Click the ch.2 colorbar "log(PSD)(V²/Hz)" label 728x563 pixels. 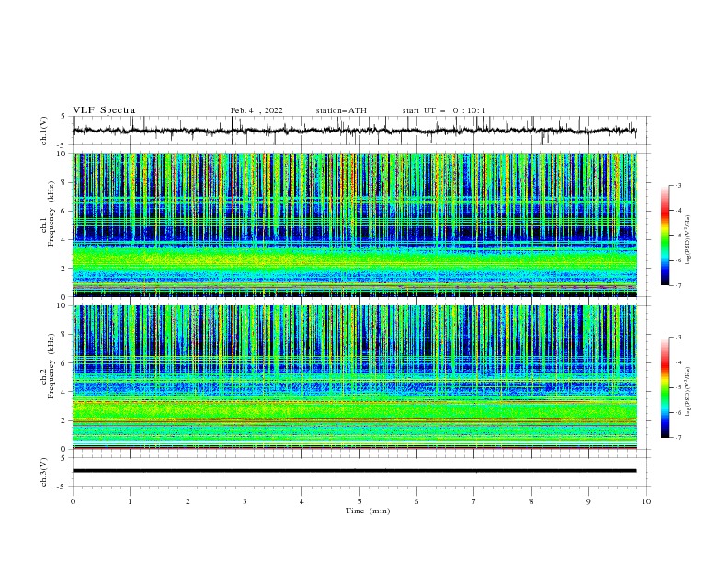click(x=688, y=391)
